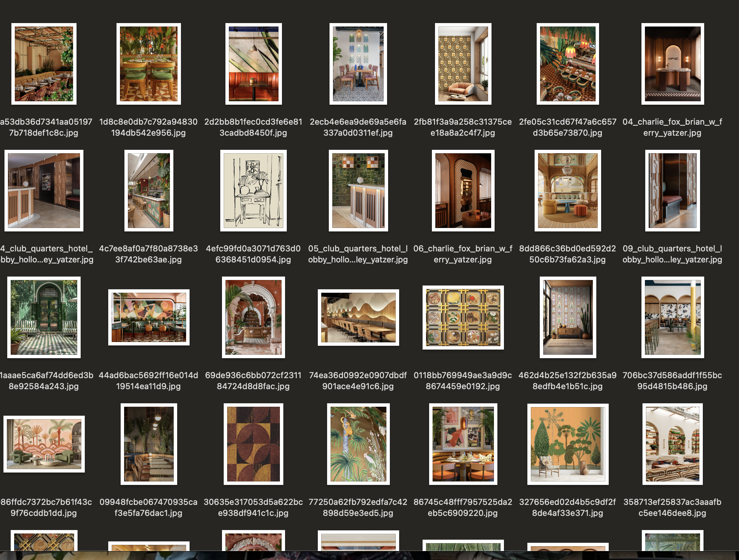This screenshot has height=560, width=739.
Task: Select the monkey jungle wallpaper thumbnail
Action: [x=358, y=444]
